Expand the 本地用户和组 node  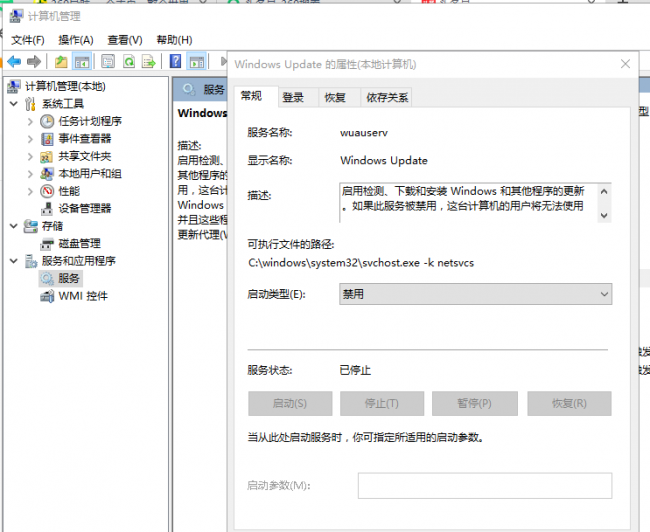click(x=30, y=174)
